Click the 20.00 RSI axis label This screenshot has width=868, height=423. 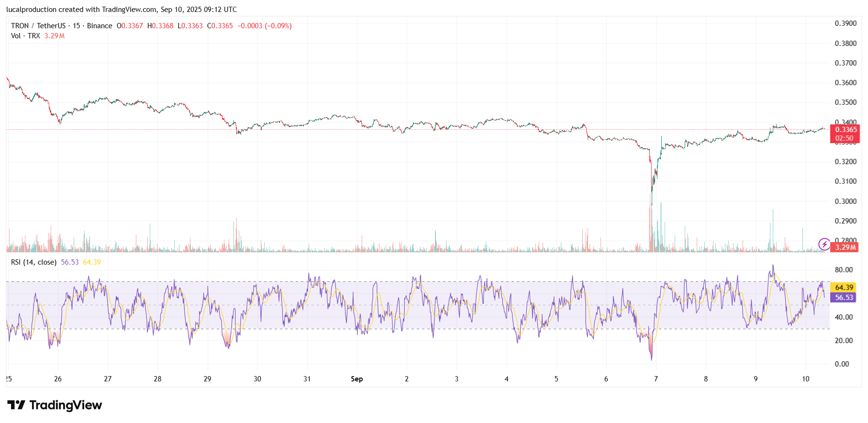pyautogui.click(x=844, y=341)
